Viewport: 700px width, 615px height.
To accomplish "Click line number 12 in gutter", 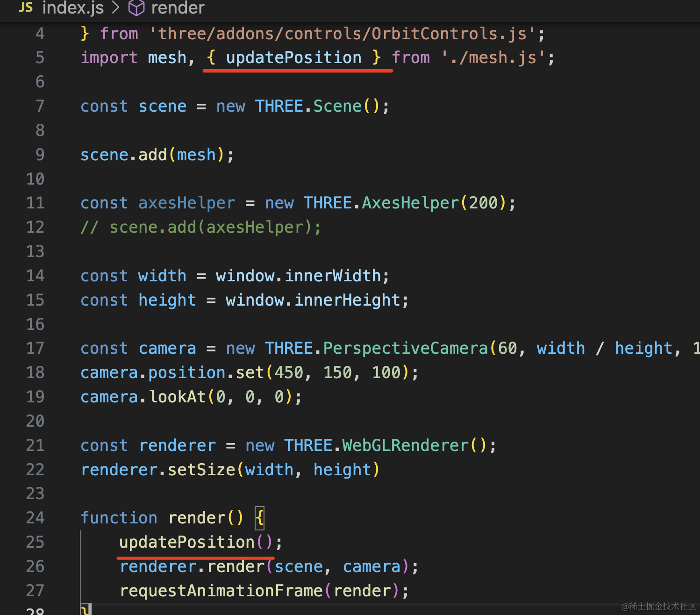I will [x=36, y=227].
